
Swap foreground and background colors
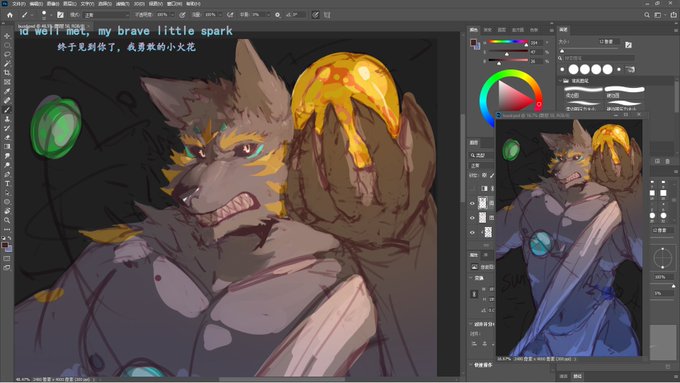10,238
